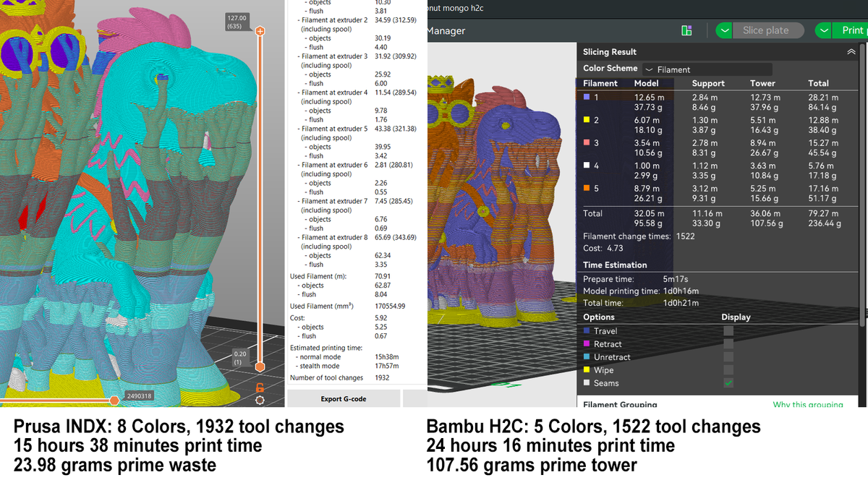
Task: Open the Print dropdown arrow in Bambu Studio
Action: click(824, 30)
